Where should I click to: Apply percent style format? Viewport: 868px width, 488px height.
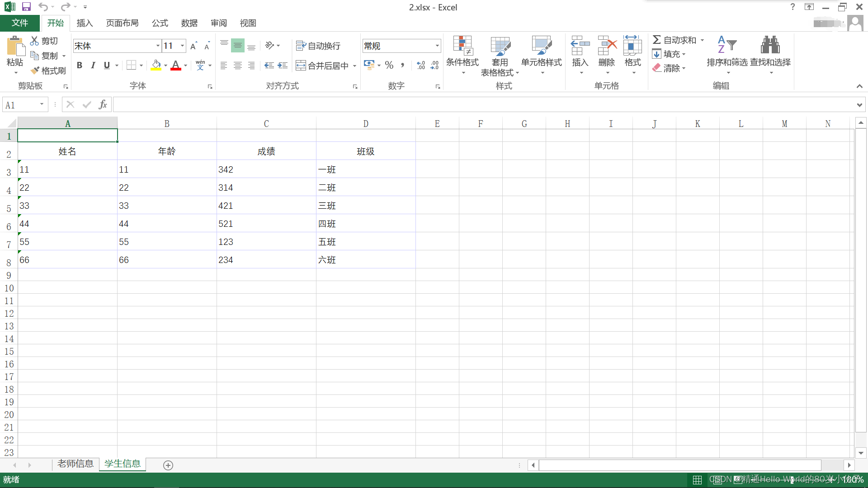389,65
